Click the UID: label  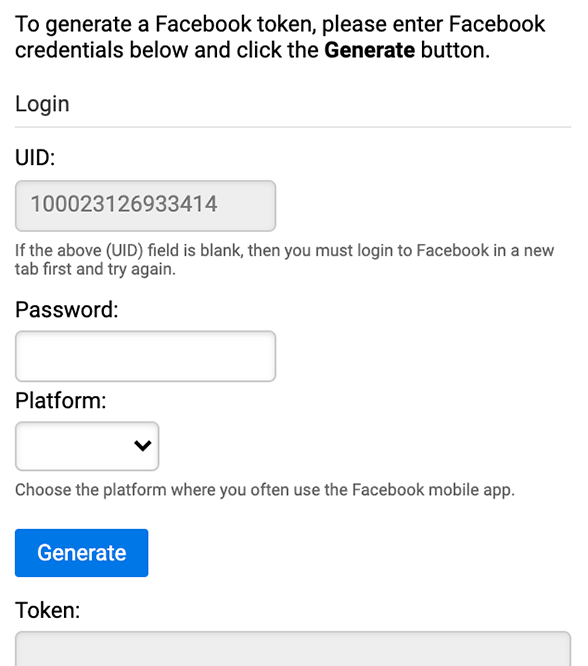[x=35, y=158]
